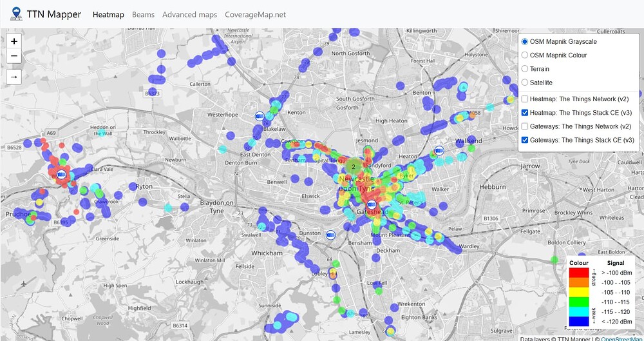Disable Gateways The Things Stack CE v3 layer
The width and height of the screenshot is (644, 341).
pyautogui.click(x=524, y=140)
